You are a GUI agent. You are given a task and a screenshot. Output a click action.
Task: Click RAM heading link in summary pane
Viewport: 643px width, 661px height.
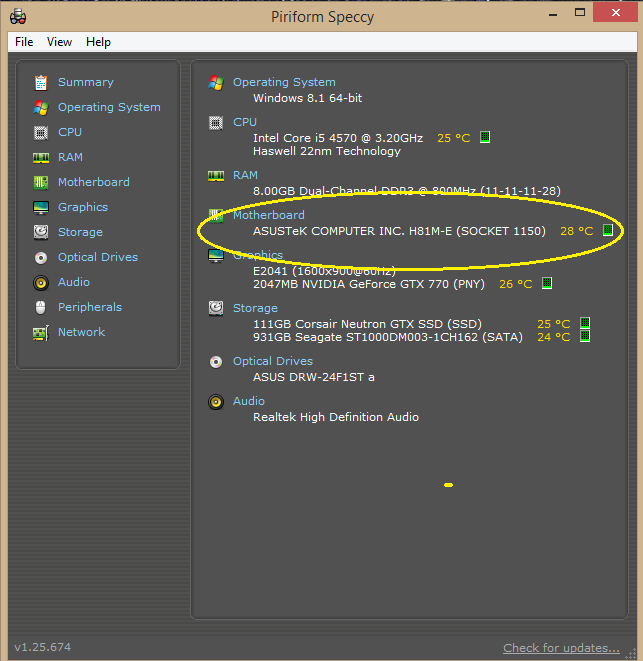click(x=245, y=175)
